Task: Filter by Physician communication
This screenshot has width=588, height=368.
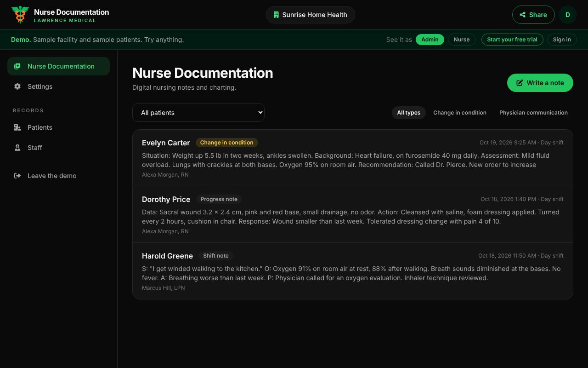Action: 533,113
